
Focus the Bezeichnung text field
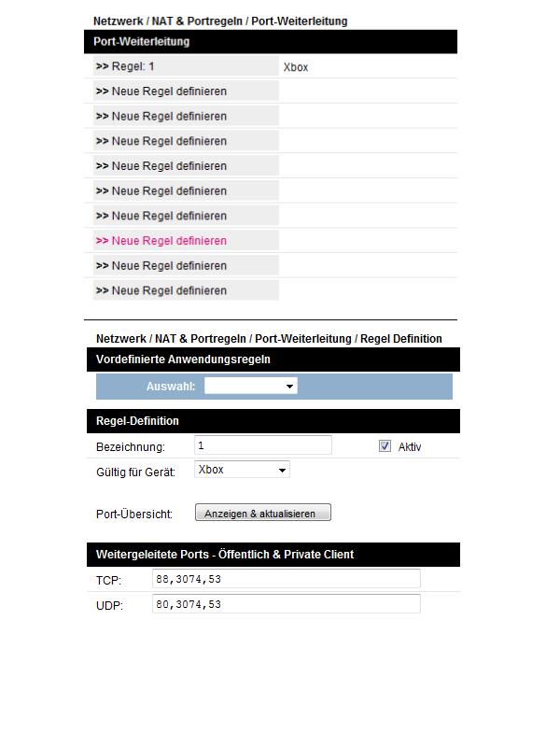(x=263, y=445)
